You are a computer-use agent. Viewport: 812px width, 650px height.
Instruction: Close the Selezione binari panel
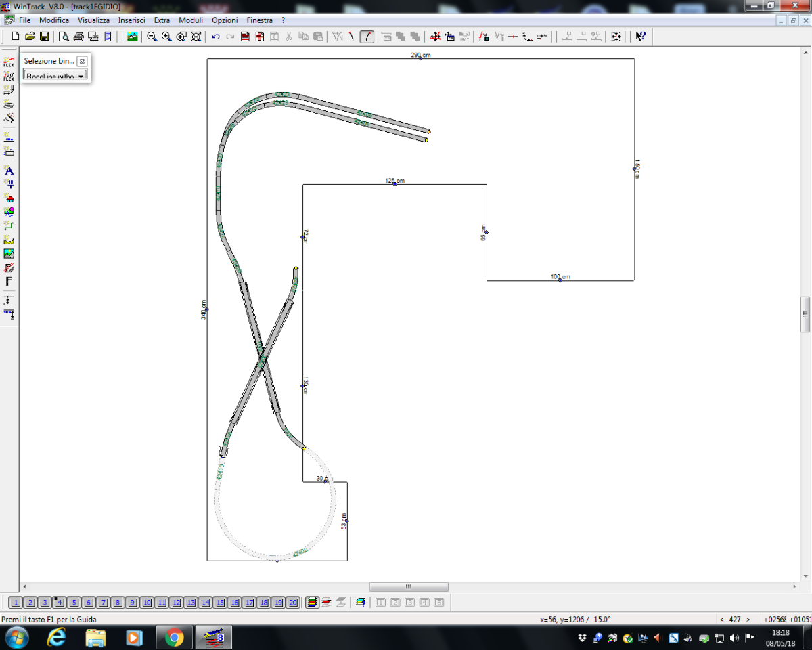click(82, 61)
